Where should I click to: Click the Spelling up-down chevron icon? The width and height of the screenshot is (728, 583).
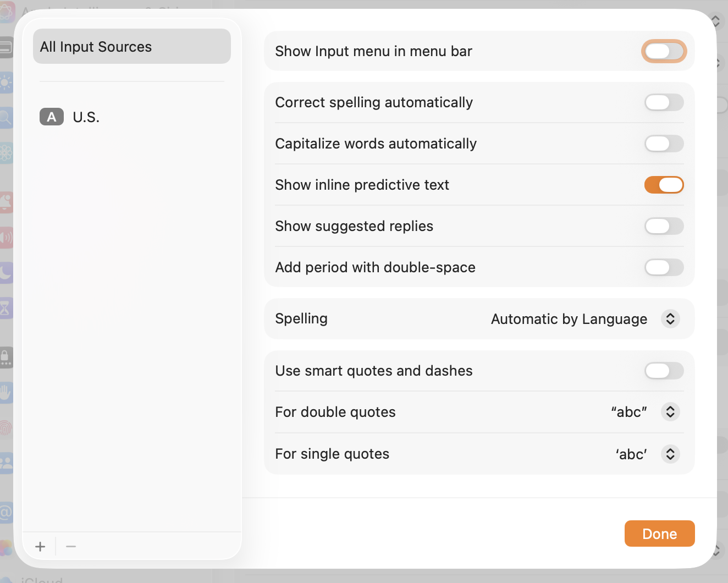670,319
